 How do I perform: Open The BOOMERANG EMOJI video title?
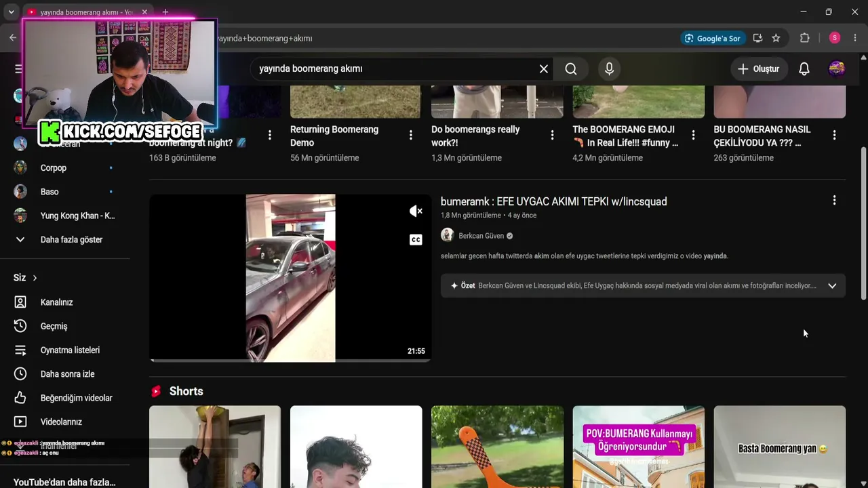click(625, 136)
